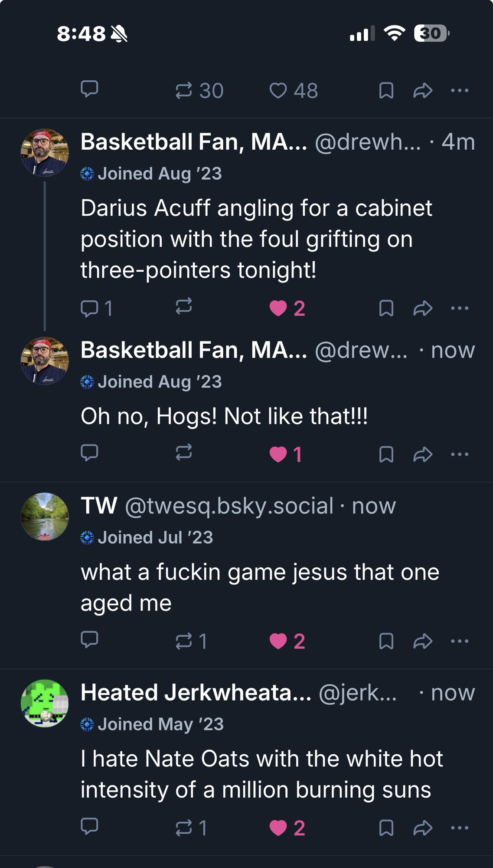Open more options for TW's post
The image size is (493, 868).
(460, 641)
